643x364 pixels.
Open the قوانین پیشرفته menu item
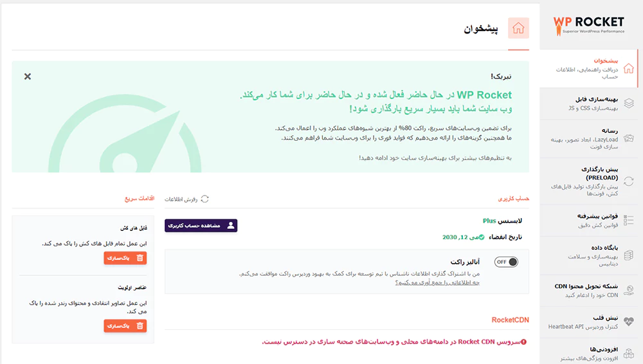point(589,221)
